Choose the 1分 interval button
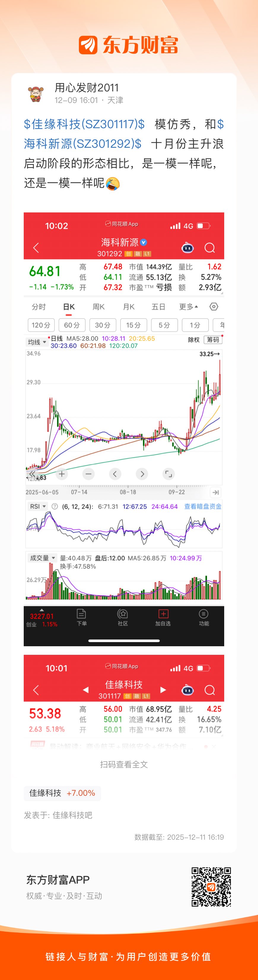Image resolution: width=258 pixels, height=980 pixels. (x=195, y=325)
